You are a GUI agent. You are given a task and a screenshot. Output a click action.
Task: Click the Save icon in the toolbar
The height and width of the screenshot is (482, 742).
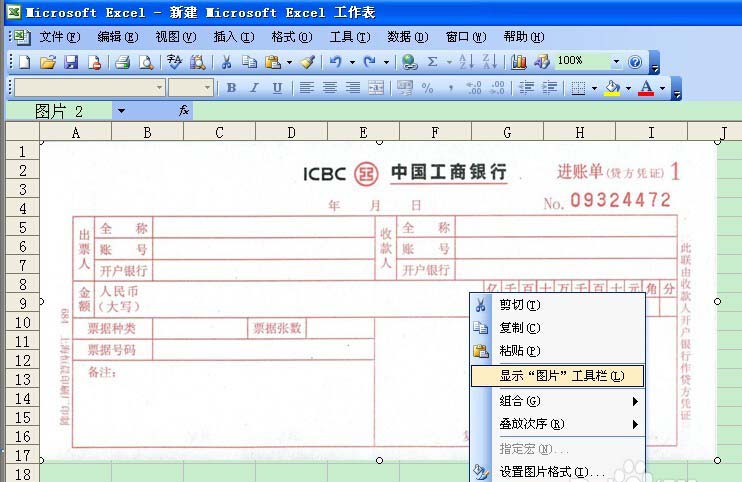[x=71, y=62]
